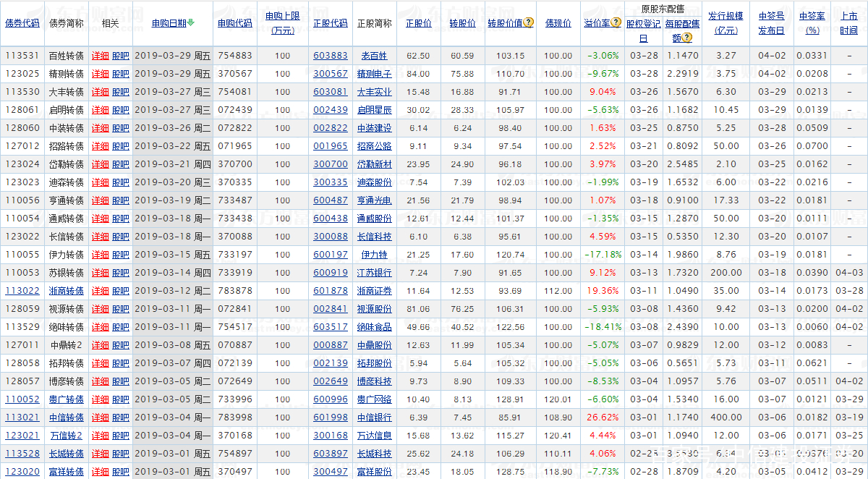Viewport: 868px width, 479px height.
Task: Open stock name link 中装建设
Action: point(375,128)
